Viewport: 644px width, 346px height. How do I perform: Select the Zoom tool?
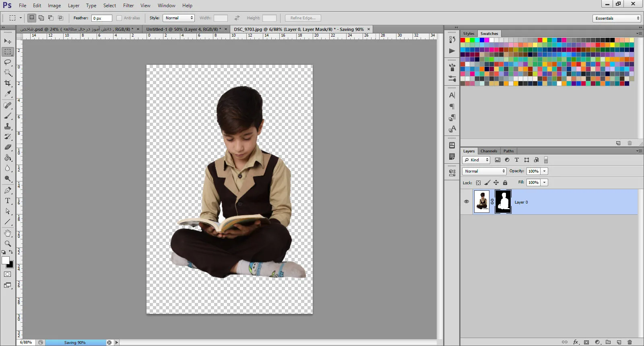pos(8,244)
